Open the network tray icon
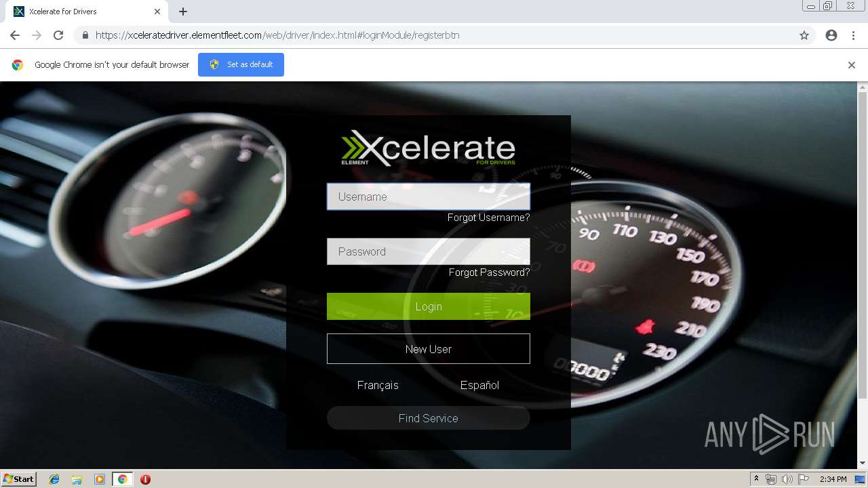 click(771, 479)
